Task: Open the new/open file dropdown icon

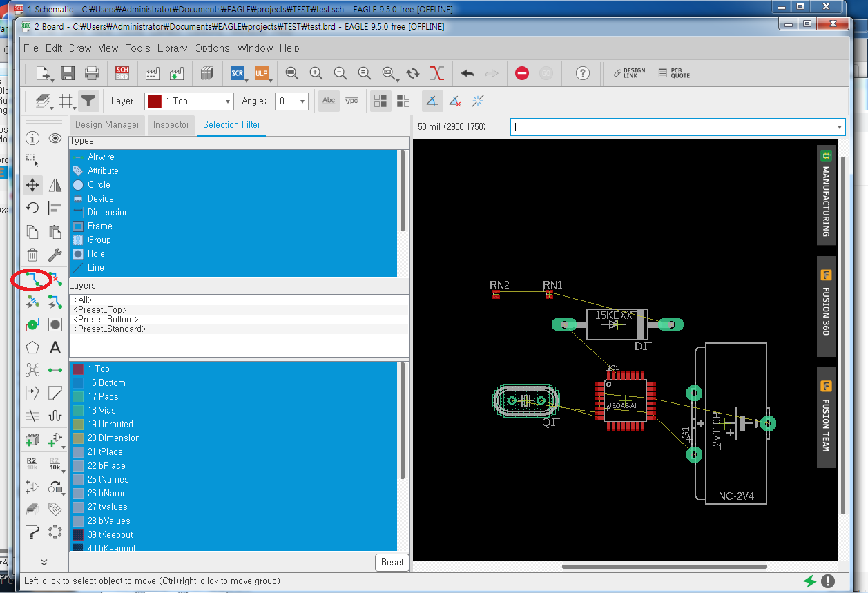Action: click(44, 73)
